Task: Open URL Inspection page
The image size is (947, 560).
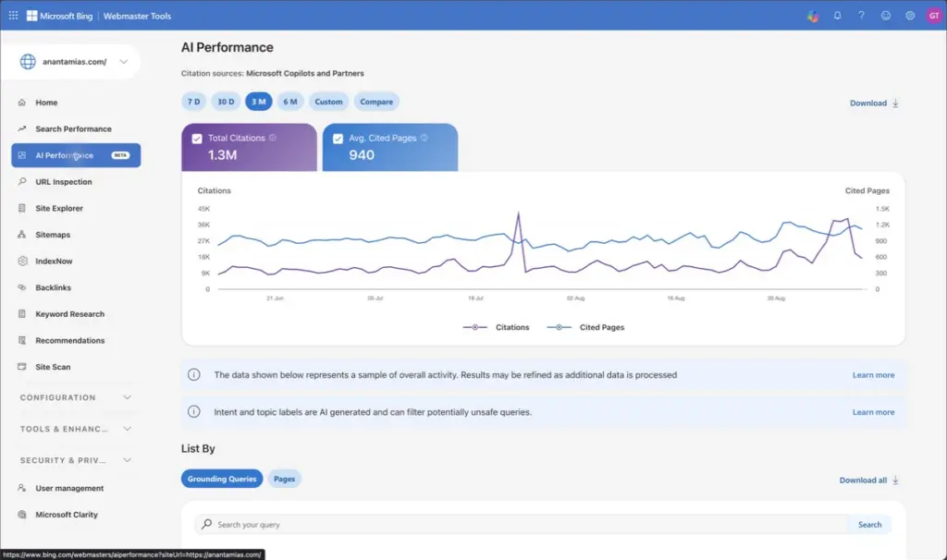Action: [64, 182]
